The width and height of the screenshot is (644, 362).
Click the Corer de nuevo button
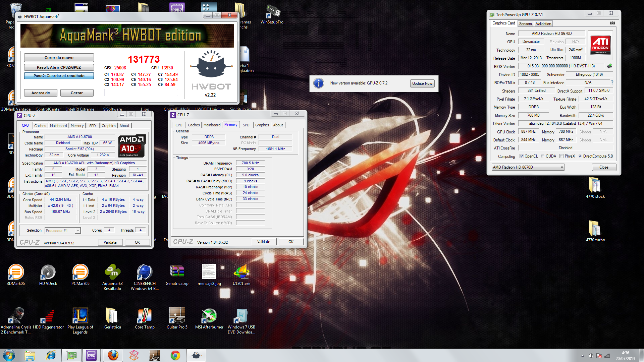[59, 58]
